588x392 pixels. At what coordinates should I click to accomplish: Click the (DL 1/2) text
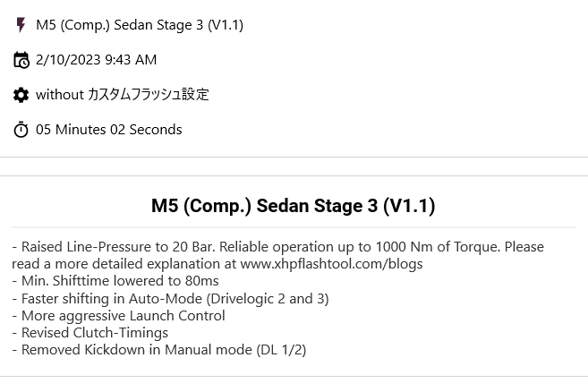[x=281, y=350]
